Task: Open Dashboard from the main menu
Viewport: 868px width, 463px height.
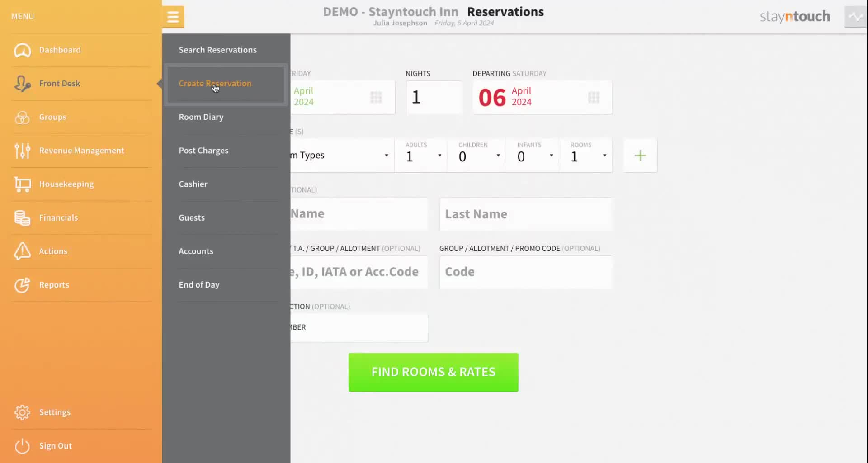Action: [60, 50]
